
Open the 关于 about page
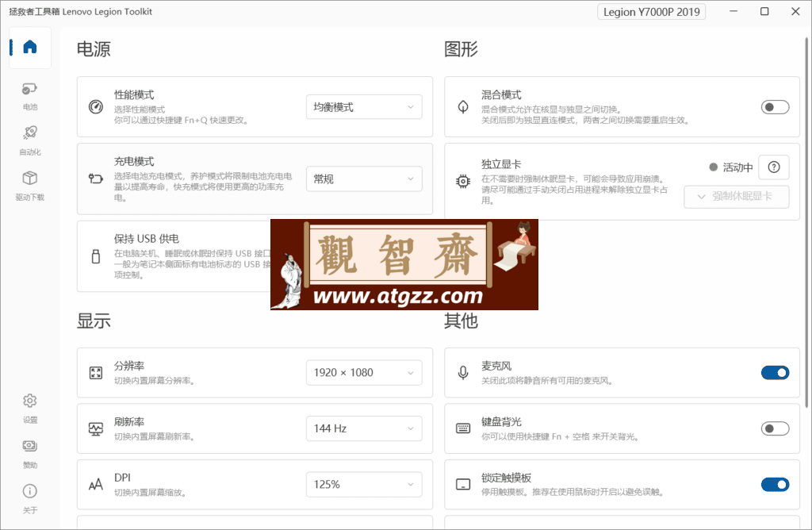[x=30, y=498]
